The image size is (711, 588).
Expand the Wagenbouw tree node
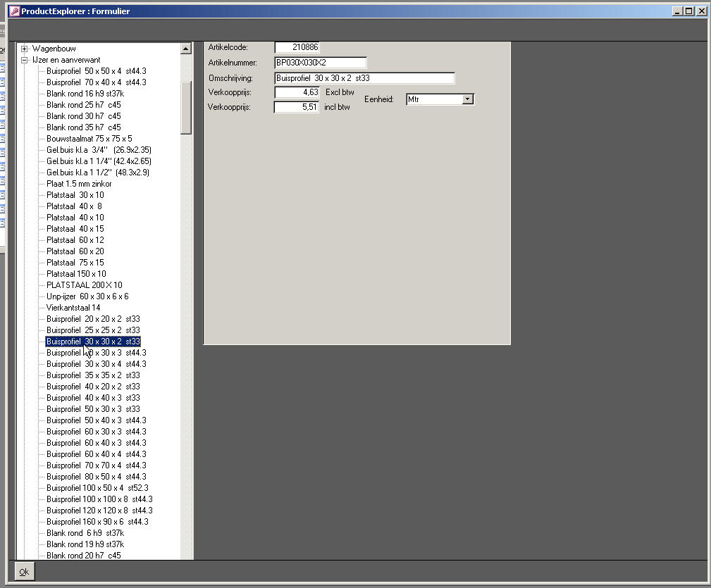coord(25,49)
